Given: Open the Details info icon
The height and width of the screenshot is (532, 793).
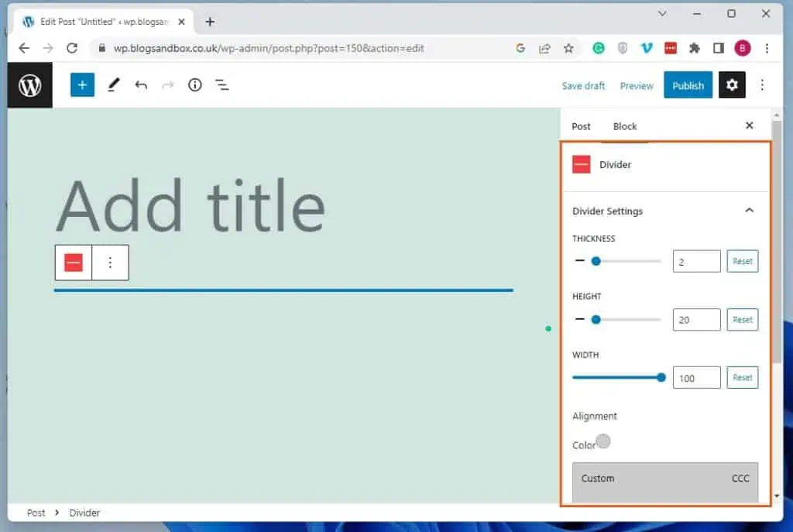Looking at the screenshot, I should [194, 84].
